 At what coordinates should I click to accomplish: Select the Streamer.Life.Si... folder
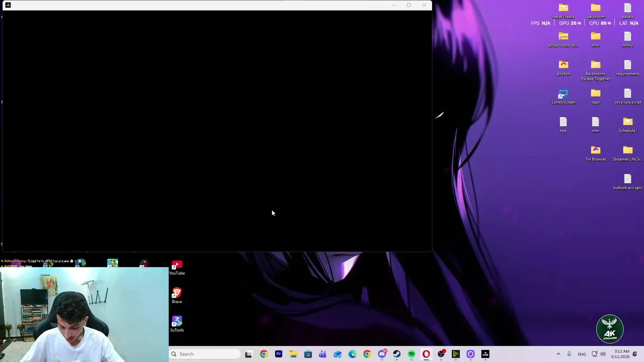pyautogui.click(x=627, y=154)
